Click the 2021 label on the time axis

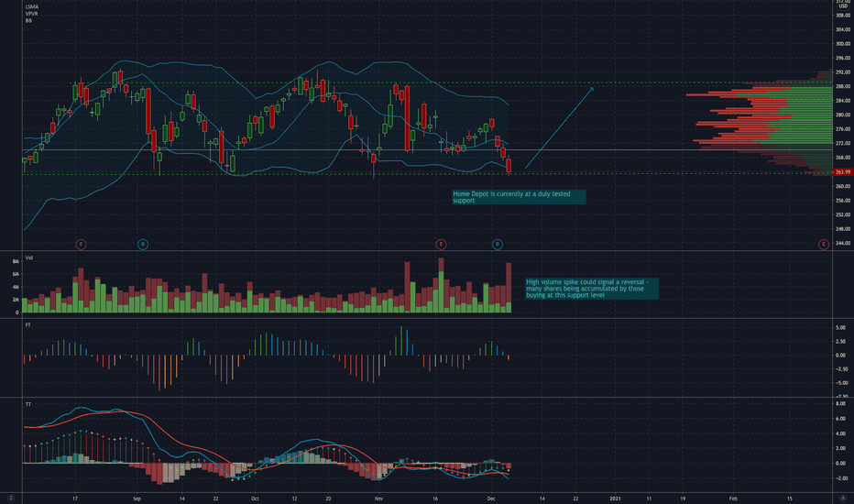[615, 499]
